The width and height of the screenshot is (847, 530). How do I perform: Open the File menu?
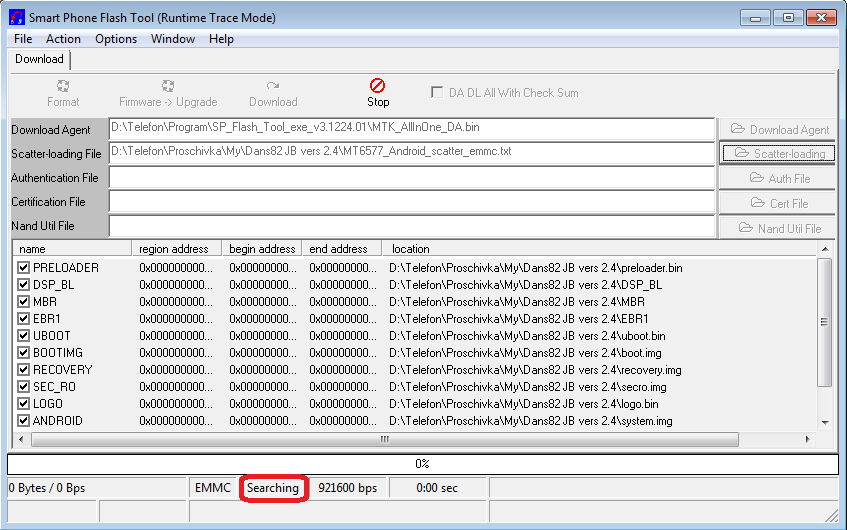[23, 39]
